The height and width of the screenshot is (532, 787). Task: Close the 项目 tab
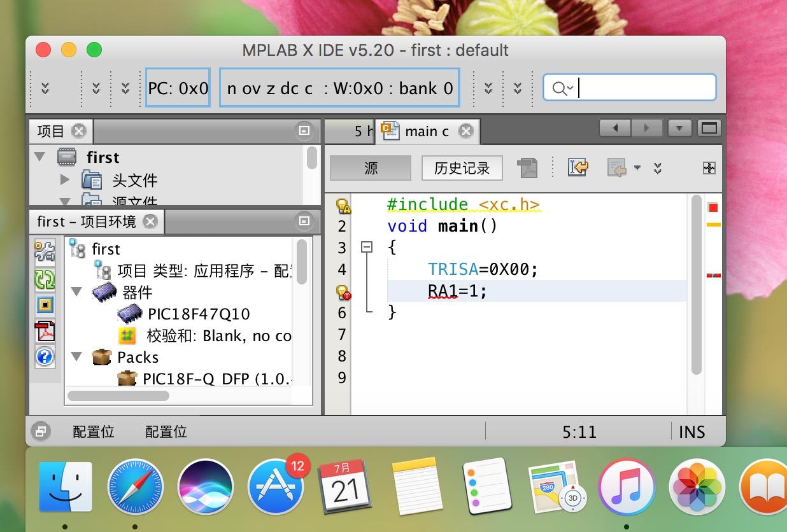point(78,131)
